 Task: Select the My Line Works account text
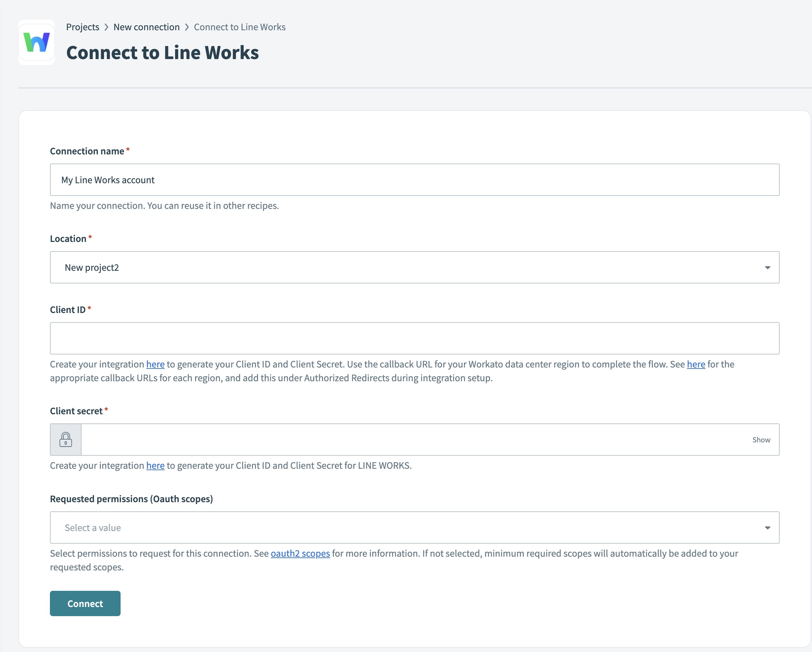[x=108, y=180]
